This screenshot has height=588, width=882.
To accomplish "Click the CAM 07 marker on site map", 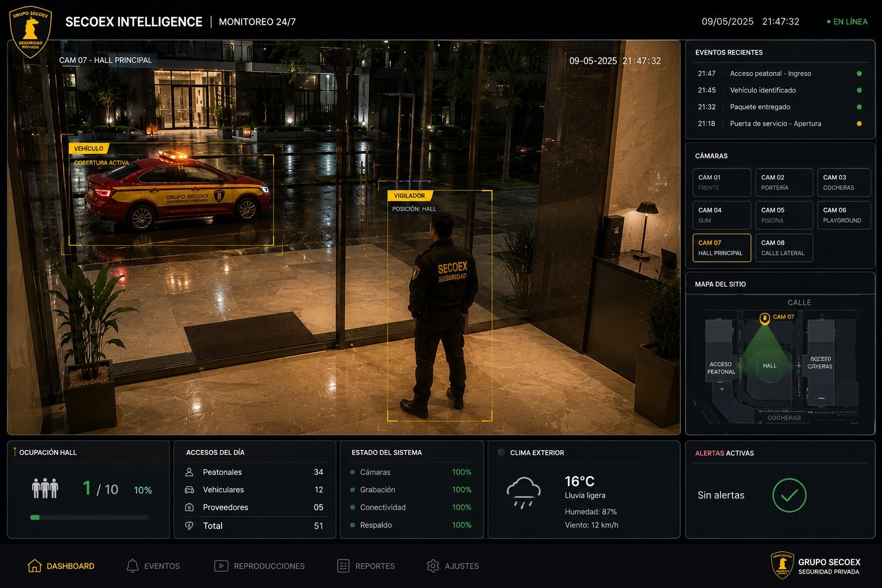I will coord(764,318).
